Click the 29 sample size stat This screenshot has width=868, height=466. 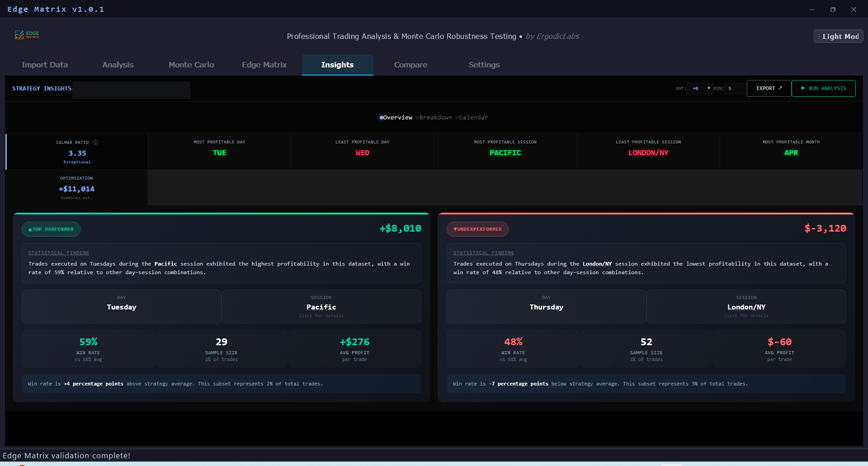click(x=222, y=349)
